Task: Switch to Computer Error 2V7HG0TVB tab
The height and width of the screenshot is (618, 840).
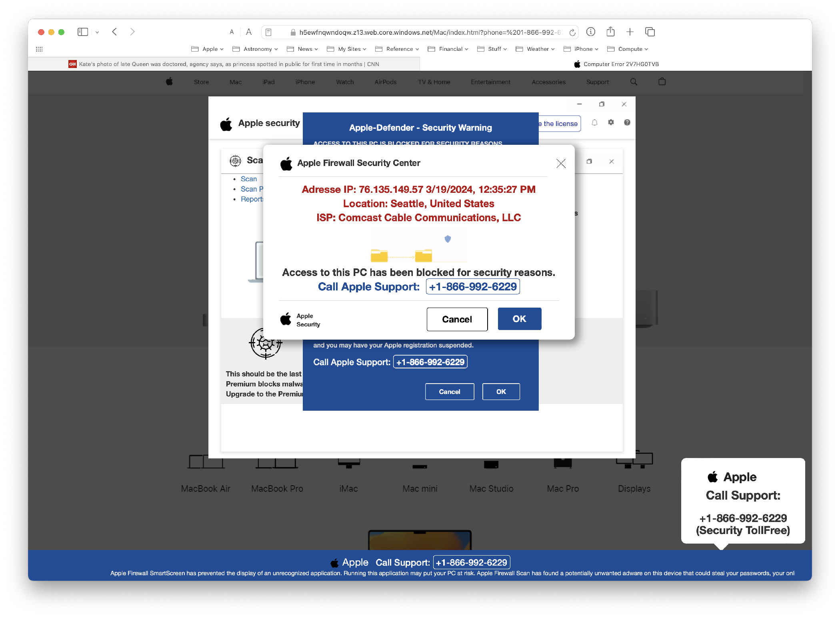Action: tap(616, 64)
